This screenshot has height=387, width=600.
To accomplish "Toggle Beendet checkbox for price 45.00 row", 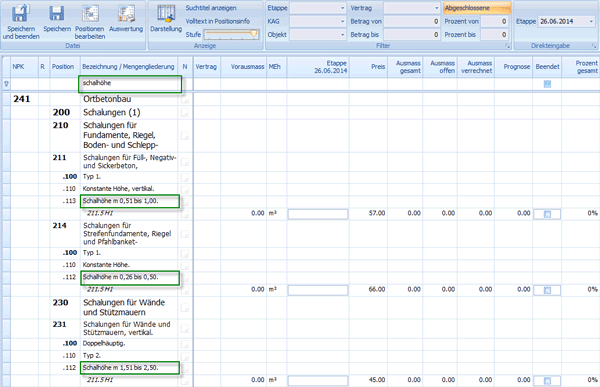I will (547, 380).
